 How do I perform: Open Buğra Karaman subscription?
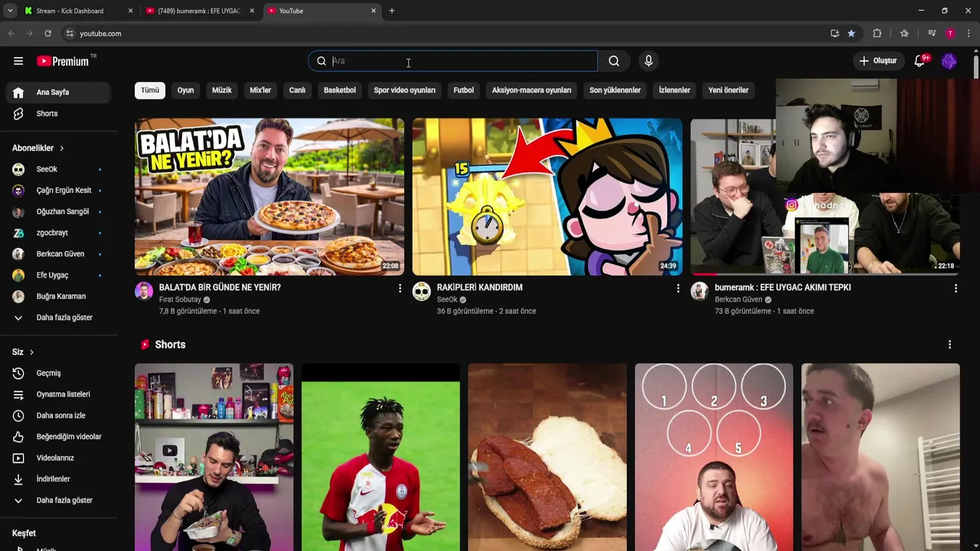pos(59,296)
